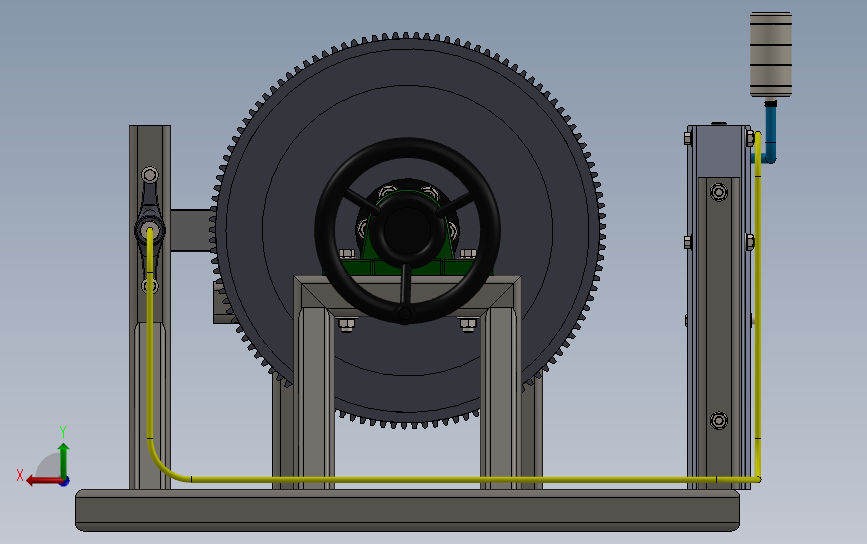This screenshot has height=544, width=867.
Task: Select the grey cylinder at top right
Action: pyautogui.click(x=771, y=55)
